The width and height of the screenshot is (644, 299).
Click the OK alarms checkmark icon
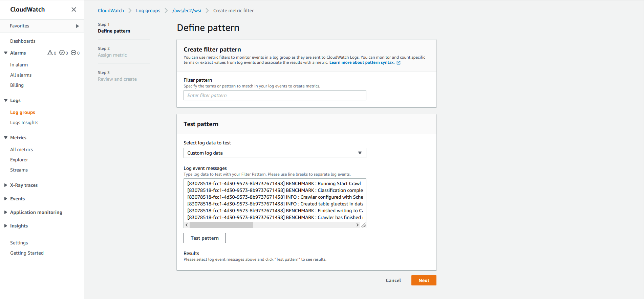pyautogui.click(x=62, y=53)
